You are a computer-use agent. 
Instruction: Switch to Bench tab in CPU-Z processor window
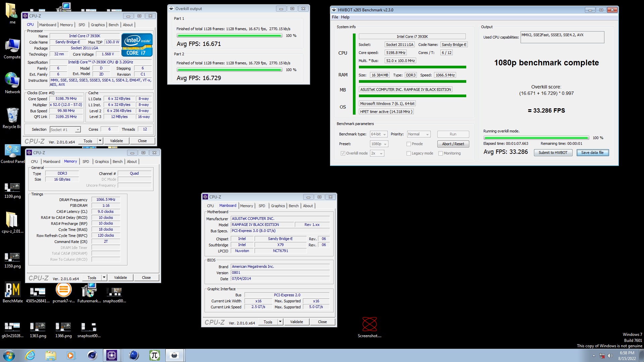[x=113, y=25]
